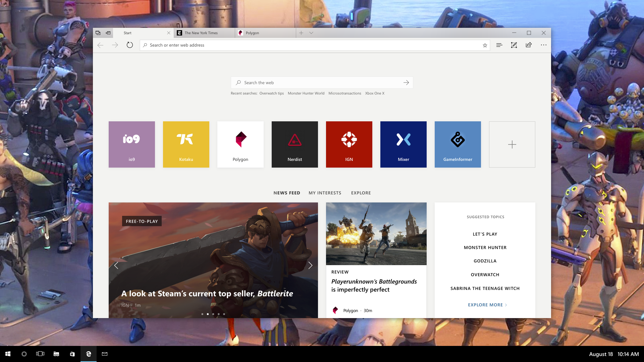Open the Battlegrounds review thumbnail
644x362 pixels.
[x=376, y=234]
